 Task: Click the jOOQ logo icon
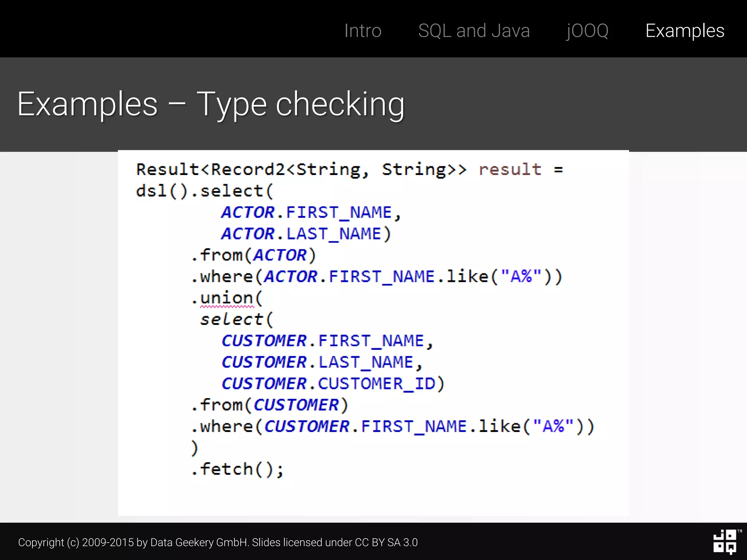click(725, 542)
